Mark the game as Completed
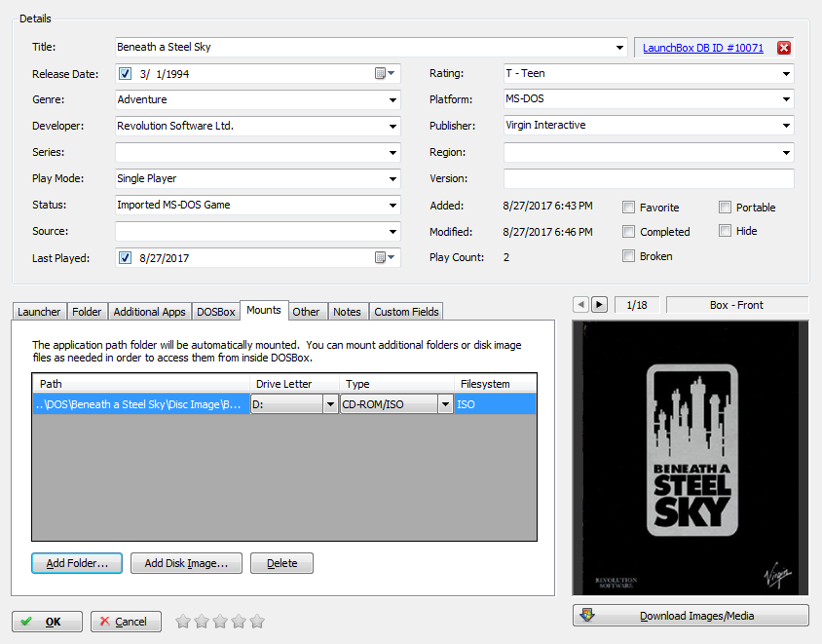The width and height of the screenshot is (822, 644). click(628, 231)
